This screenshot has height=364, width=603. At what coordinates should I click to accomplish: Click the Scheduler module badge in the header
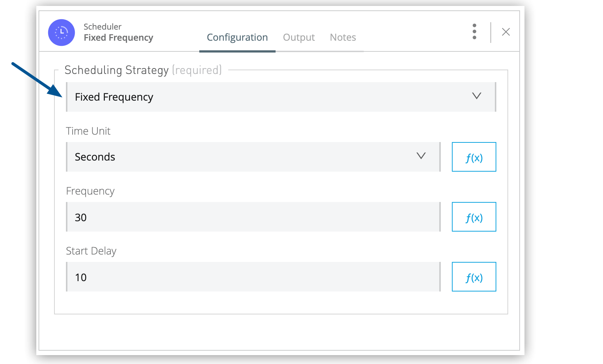coord(61,33)
